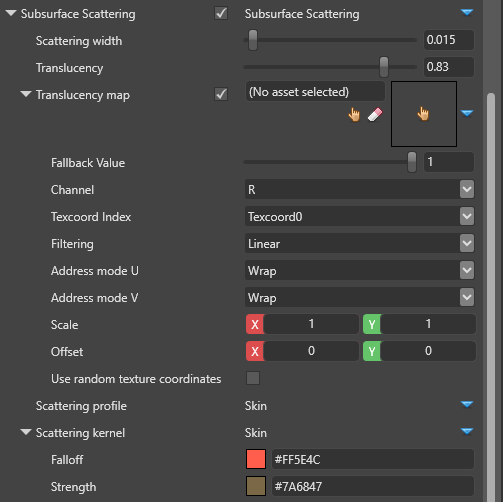This screenshot has width=503, height=502.
Task: Click the hand icon inside the texture preview
Action: (x=423, y=114)
